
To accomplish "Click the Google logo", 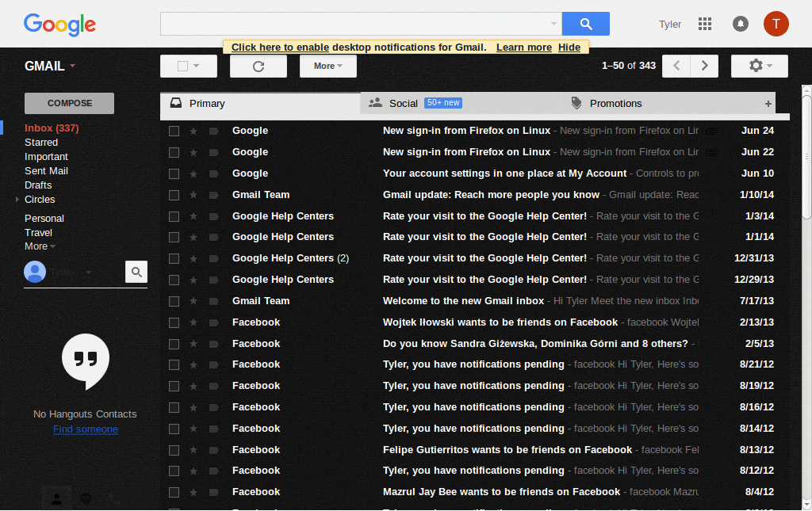I will coord(59,25).
